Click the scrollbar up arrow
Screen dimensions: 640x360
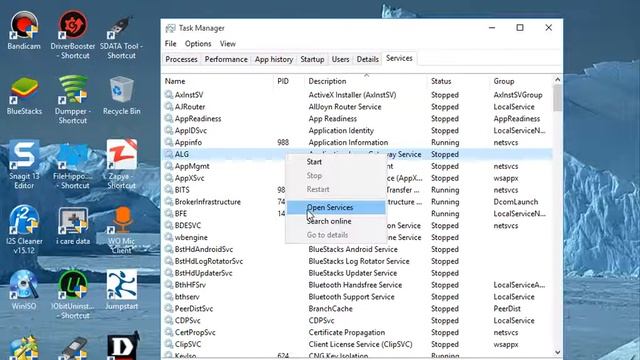[x=558, y=80]
